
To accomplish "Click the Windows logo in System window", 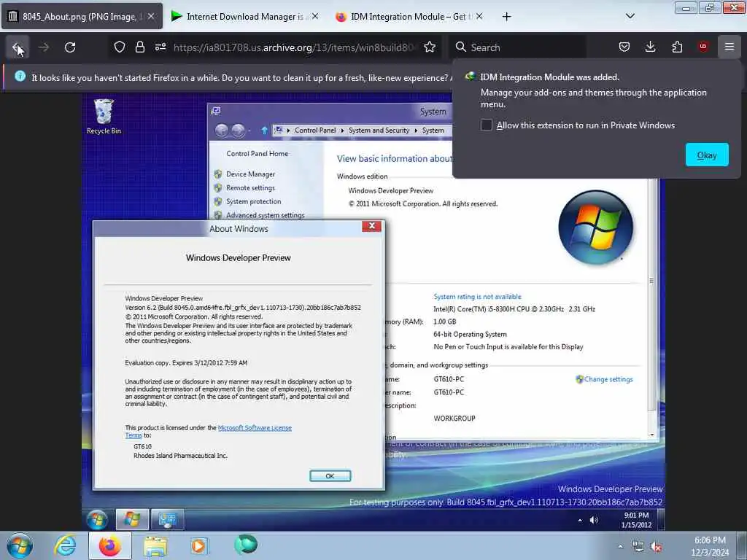I will click(595, 227).
